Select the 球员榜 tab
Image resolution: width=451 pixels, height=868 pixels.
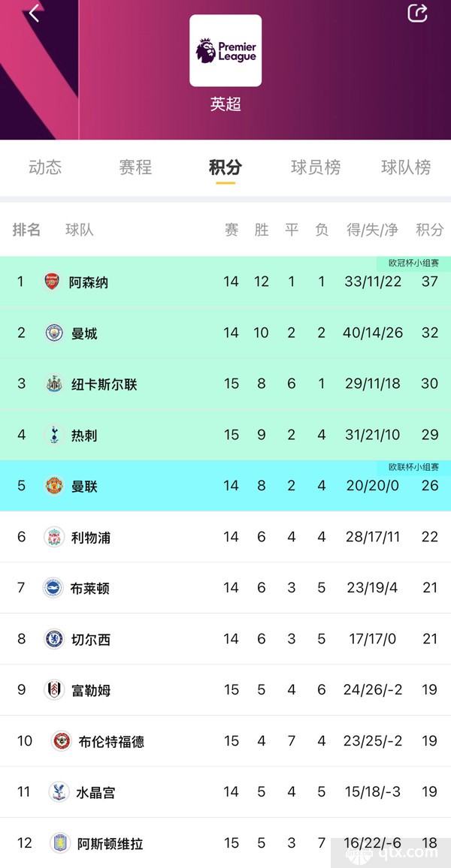click(x=316, y=167)
